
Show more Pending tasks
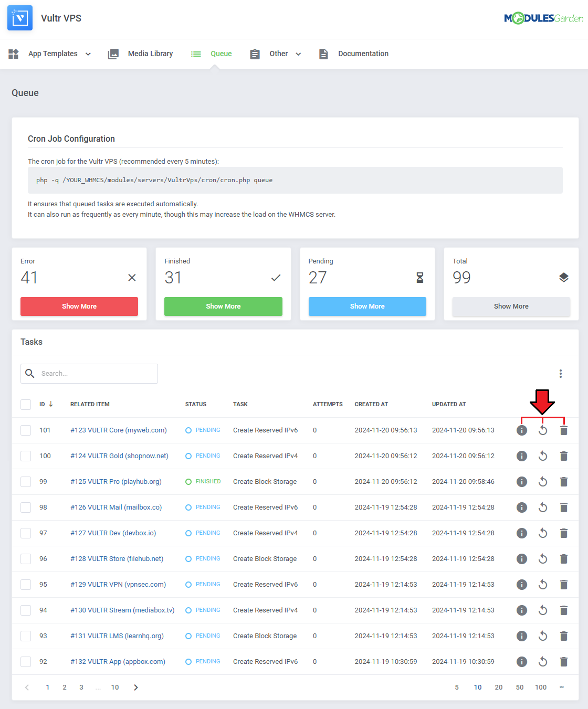click(367, 306)
